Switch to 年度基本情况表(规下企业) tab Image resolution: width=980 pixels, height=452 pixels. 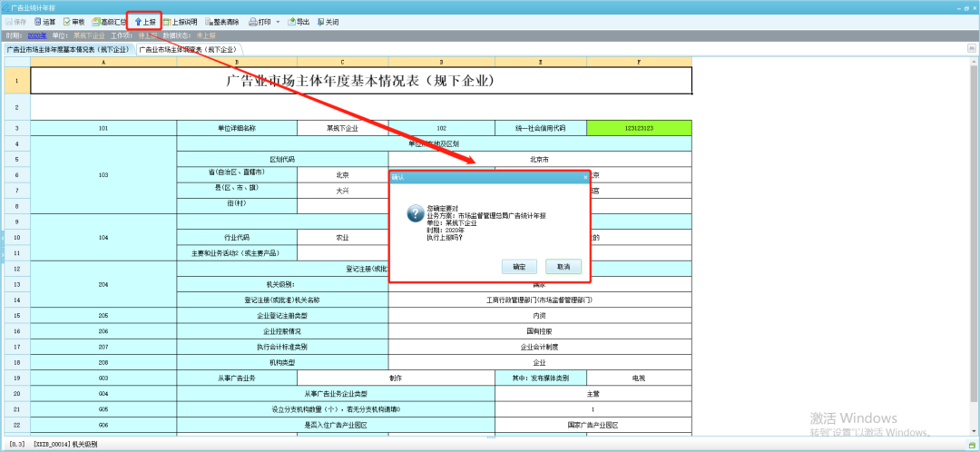point(67,49)
